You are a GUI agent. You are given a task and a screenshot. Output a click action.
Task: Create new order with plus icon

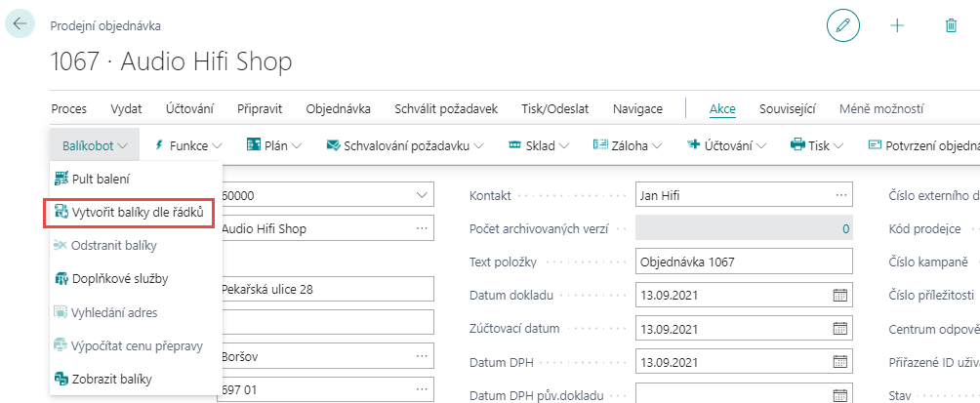pyautogui.click(x=897, y=25)
